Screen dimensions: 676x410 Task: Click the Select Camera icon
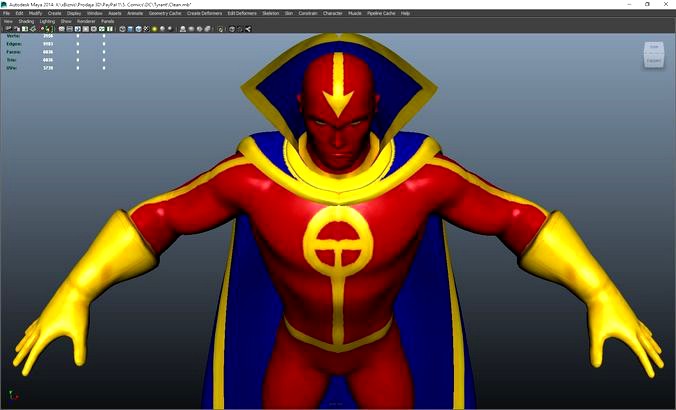(8, 29)
